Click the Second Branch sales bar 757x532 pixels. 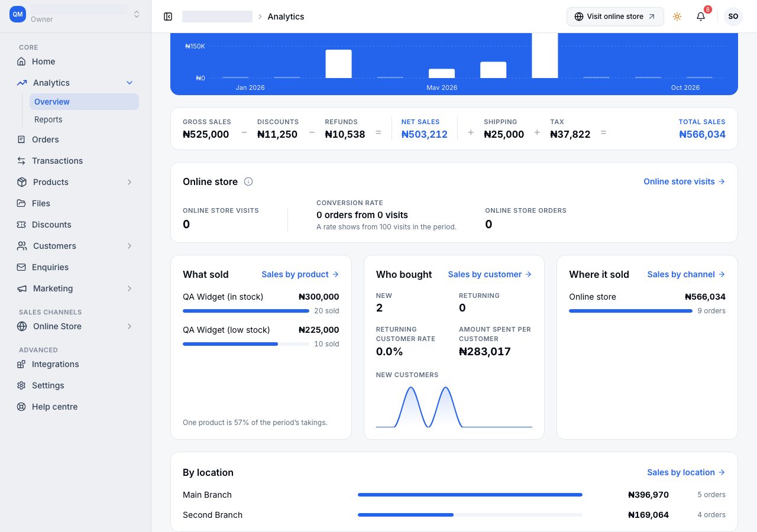coord(470,515)
